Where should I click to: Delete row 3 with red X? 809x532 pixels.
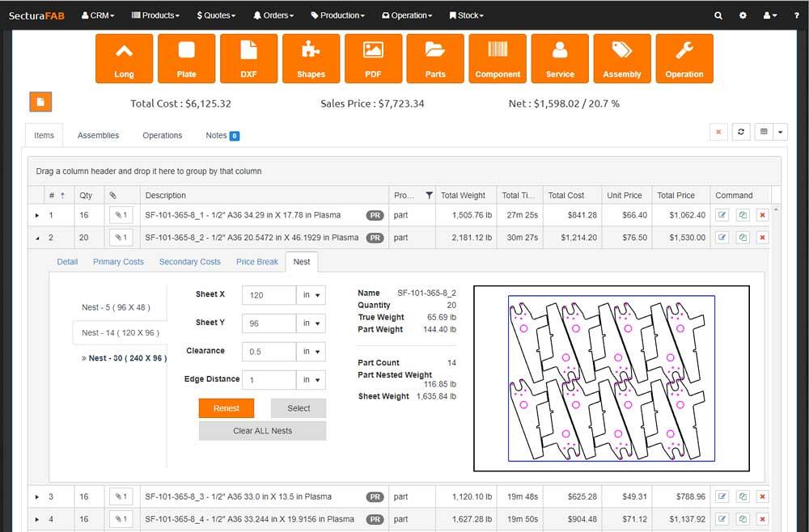point(762,496)
